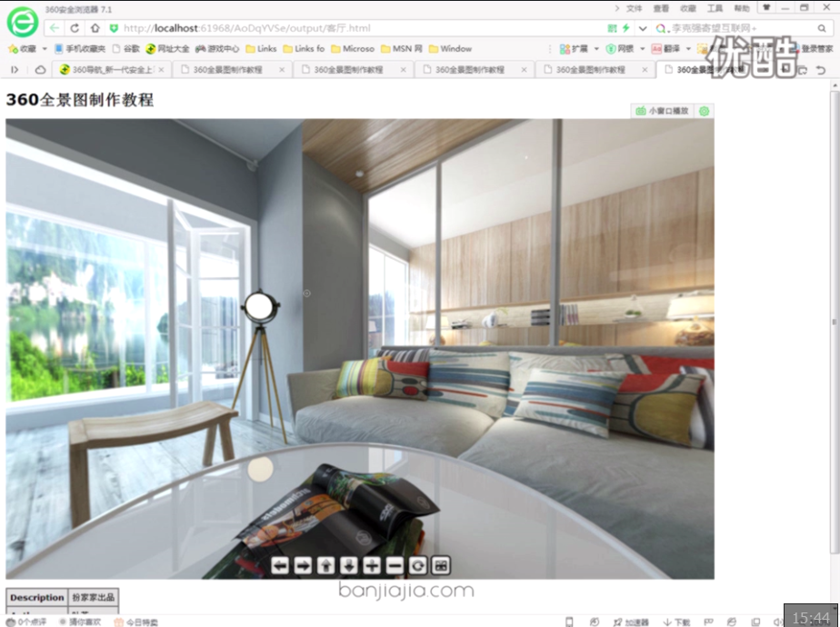Click the green lightning speed-mode icon
The width and height of the screenshot is (840, 627).
tap(625, 28)
